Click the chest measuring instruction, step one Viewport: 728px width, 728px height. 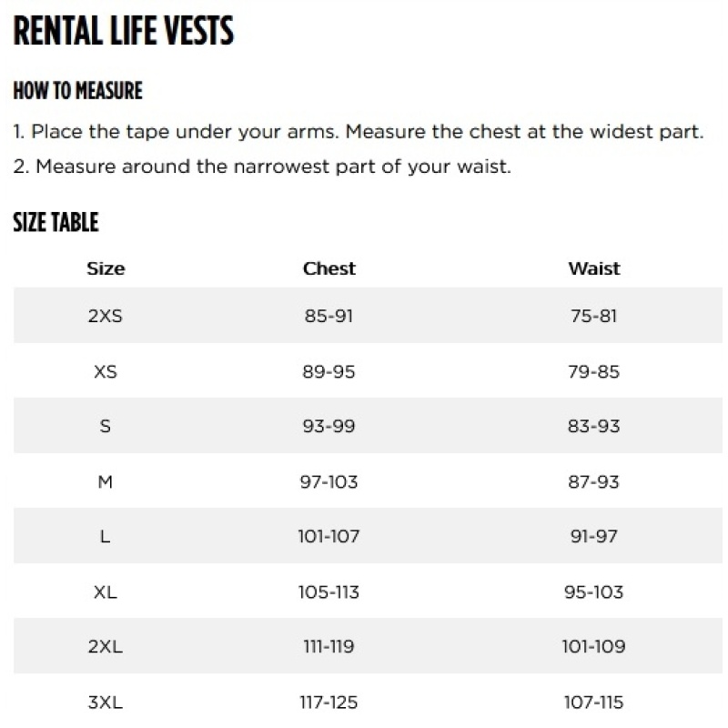[359, 132]
